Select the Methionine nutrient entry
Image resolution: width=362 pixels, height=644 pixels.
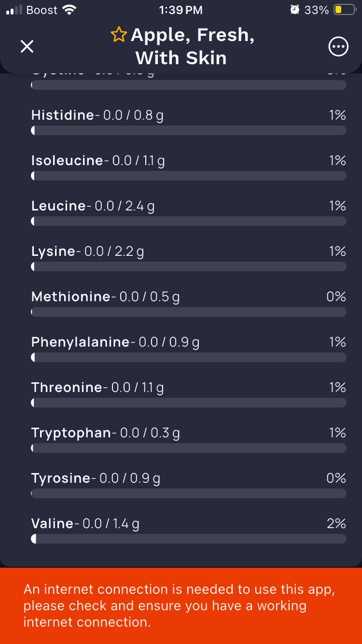pos(189,304)
